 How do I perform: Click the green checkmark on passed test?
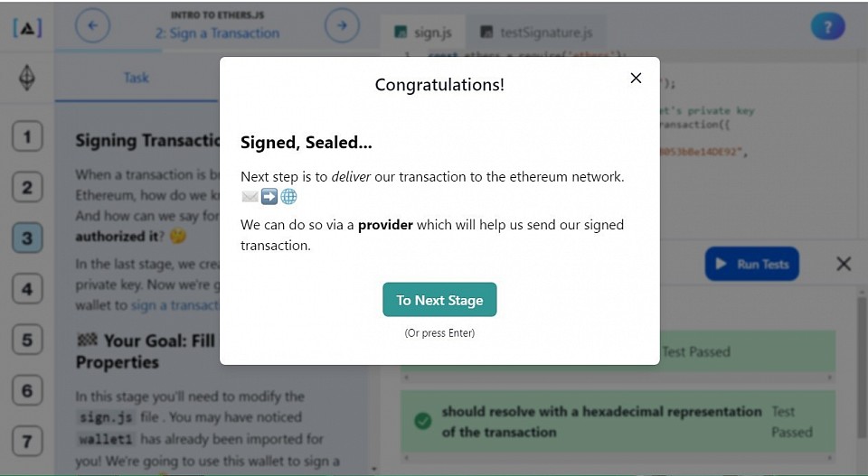(x=423, y=421)
